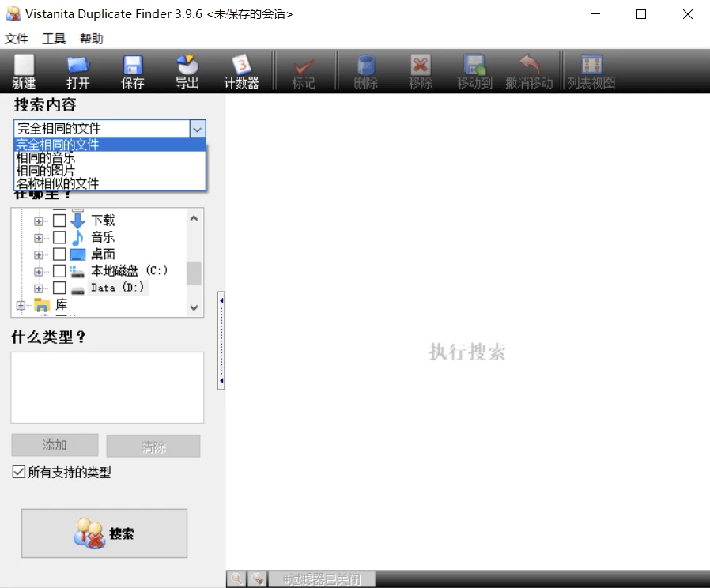The width and height of the screenshot is (710, 588).
Task: Click the folder tree vertical scrollbar thumb
Action: (x=194, y=273)
